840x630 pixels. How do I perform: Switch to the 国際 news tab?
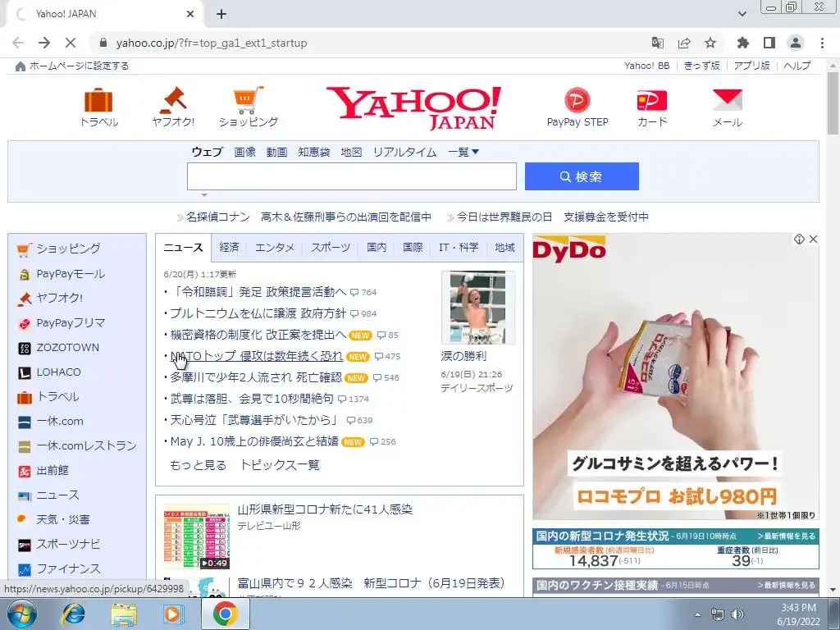(413, 247)
